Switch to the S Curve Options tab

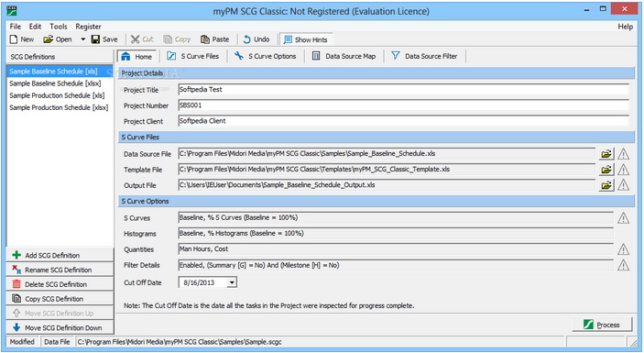(x=265, y=56)
